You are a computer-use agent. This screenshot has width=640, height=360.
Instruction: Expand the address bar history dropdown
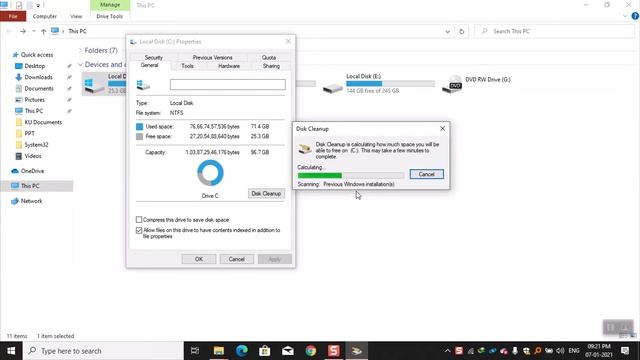pyautogui.click(x=447, y=31)
